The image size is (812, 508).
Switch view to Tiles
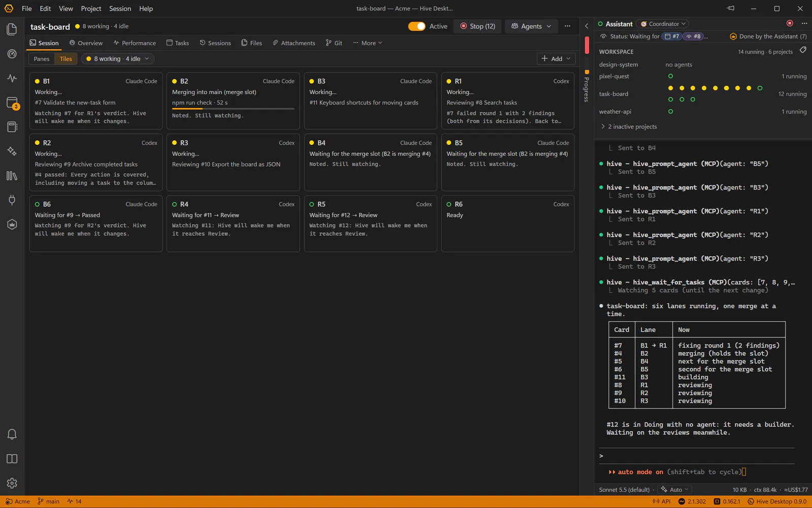pos(66,59)
